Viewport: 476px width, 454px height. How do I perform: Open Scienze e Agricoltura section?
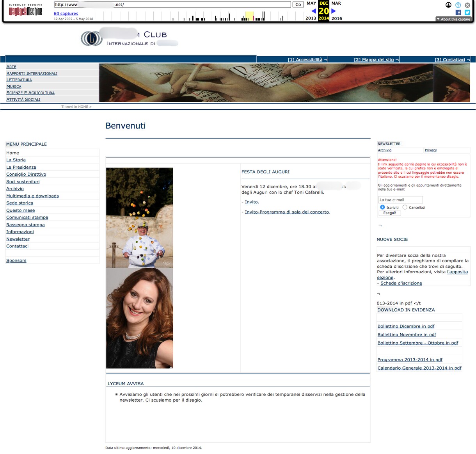pyautogui.click(x=30, y=93)
